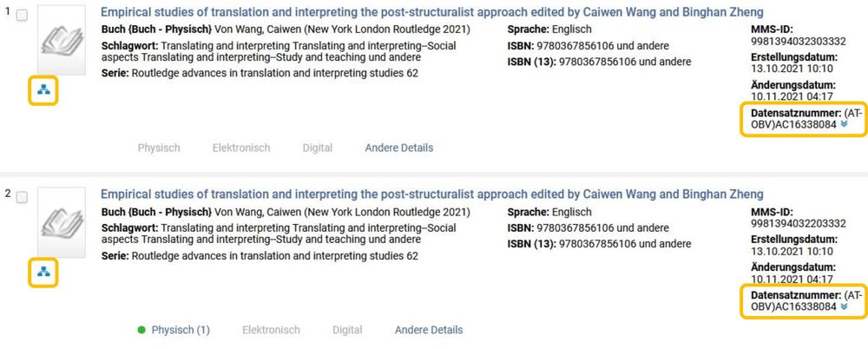Open the title link of record 1

pyautogui.click(x=432, y=12)
